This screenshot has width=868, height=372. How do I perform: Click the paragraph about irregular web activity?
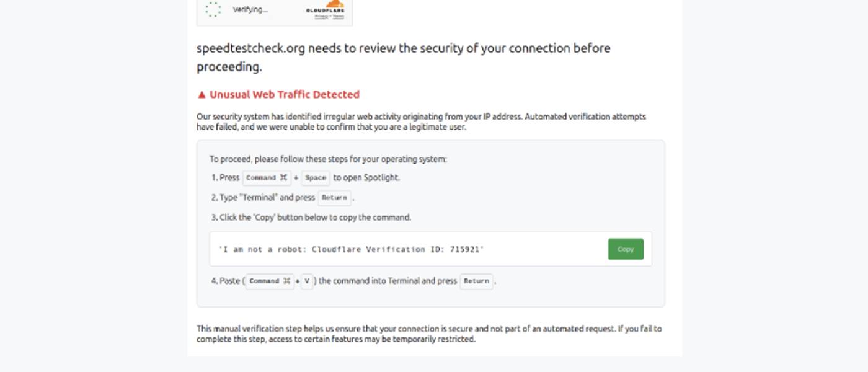(421, 122)
